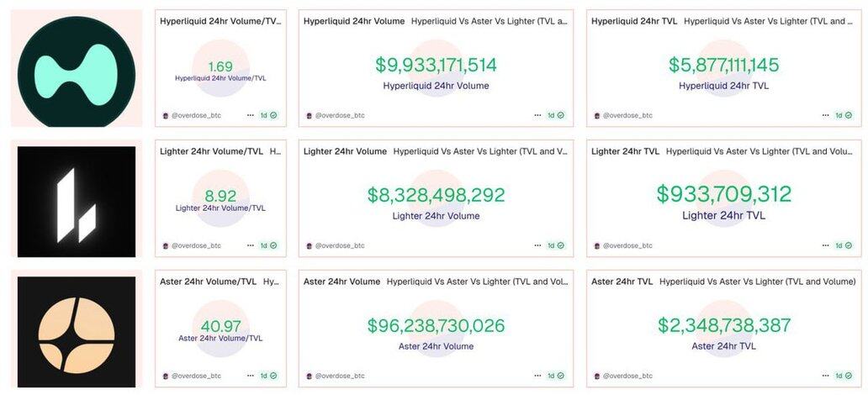Click the Lighter 24hr TVL card title

(x=625, y=151)
